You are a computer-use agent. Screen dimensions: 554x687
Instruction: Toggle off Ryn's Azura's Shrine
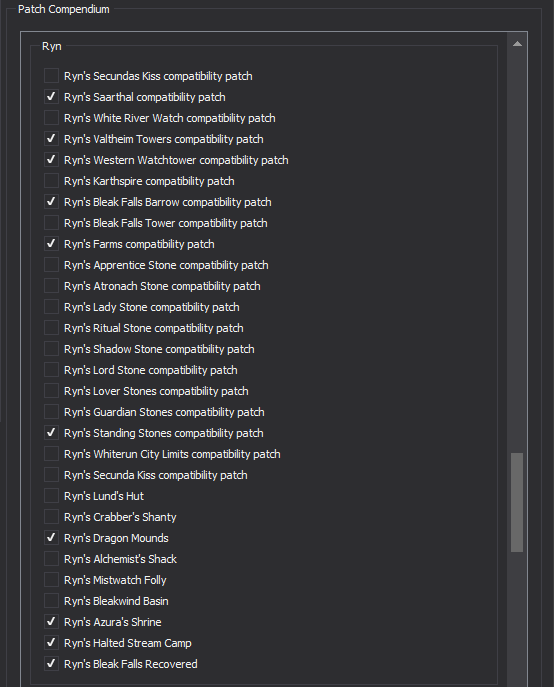(x=51, y=622)
